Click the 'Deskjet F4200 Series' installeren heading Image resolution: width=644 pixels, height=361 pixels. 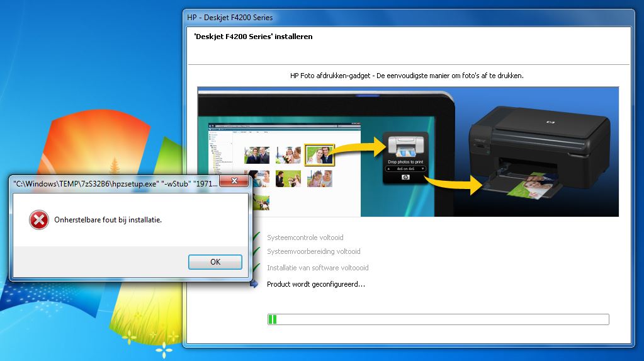[253, 37]
